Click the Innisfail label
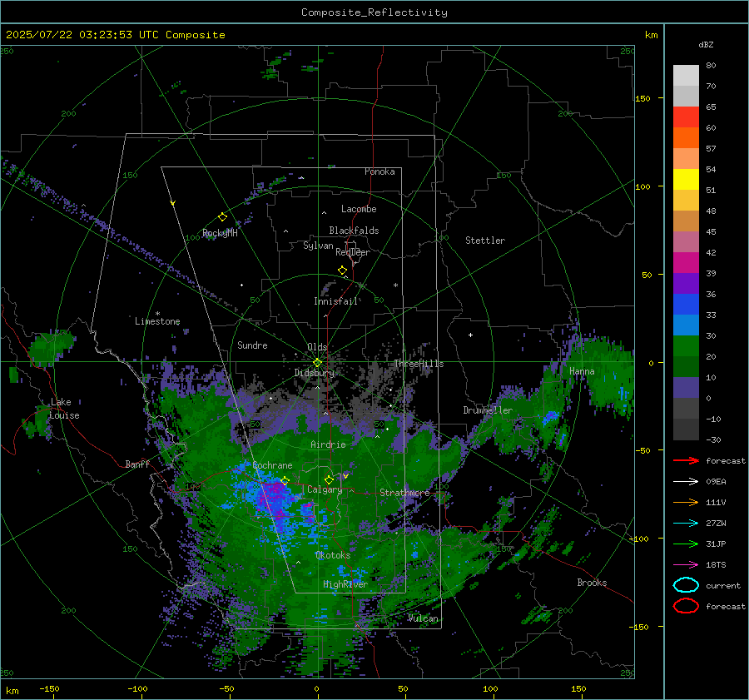The image size is (749, 700). pyautogui.click(x=335, y=301)
